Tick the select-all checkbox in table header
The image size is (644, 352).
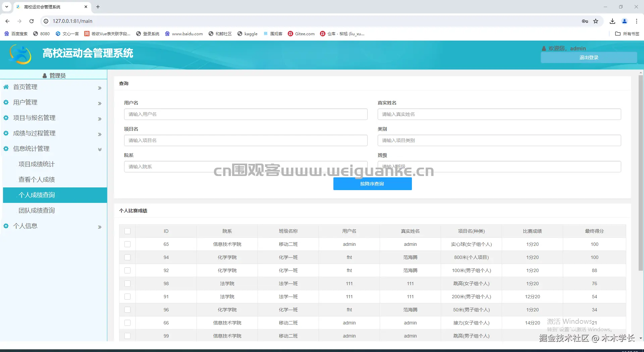coord(127,231)
